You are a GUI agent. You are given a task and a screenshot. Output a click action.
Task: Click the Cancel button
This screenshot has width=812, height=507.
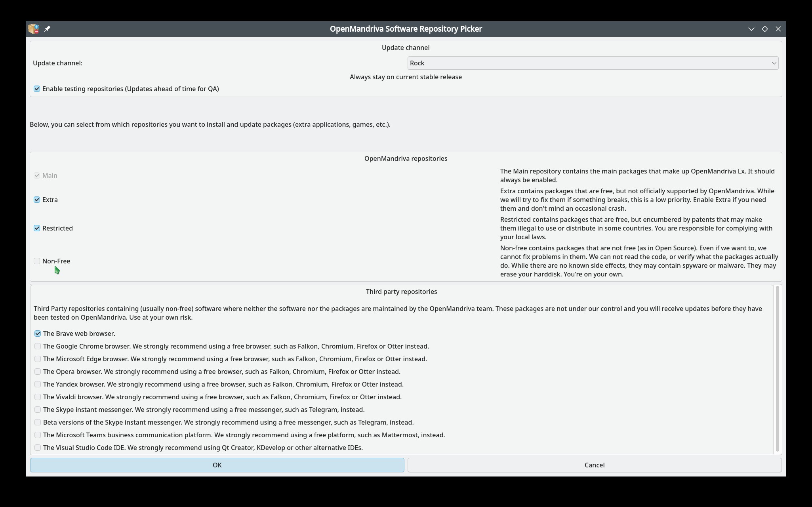click(x=595, y=465)
